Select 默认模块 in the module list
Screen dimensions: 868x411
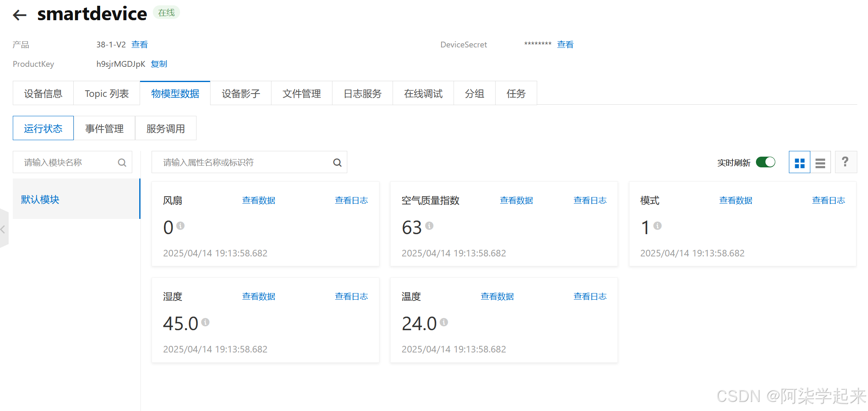[77, 199]
